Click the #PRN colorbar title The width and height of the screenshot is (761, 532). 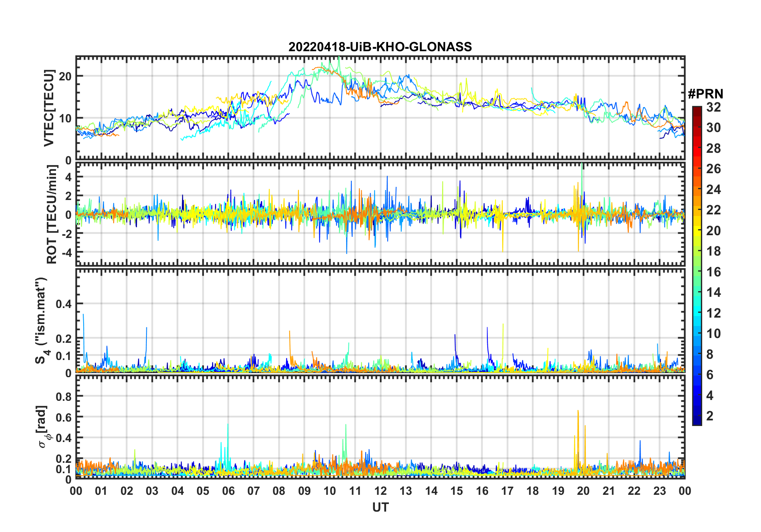[705, 94]
